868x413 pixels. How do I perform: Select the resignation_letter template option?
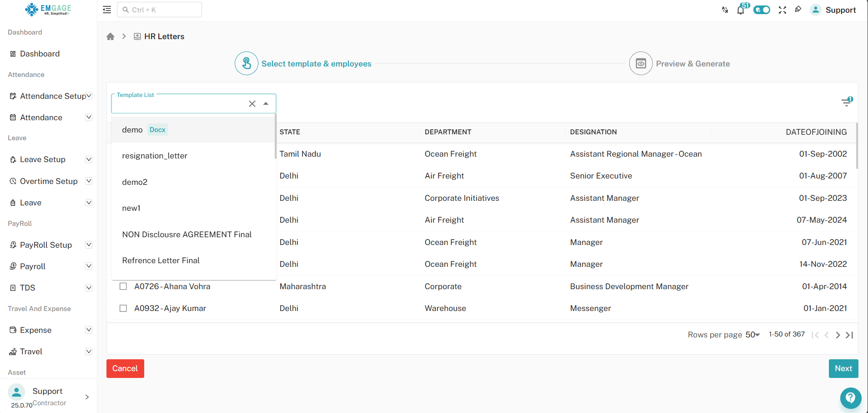click(x=155, y=155)
